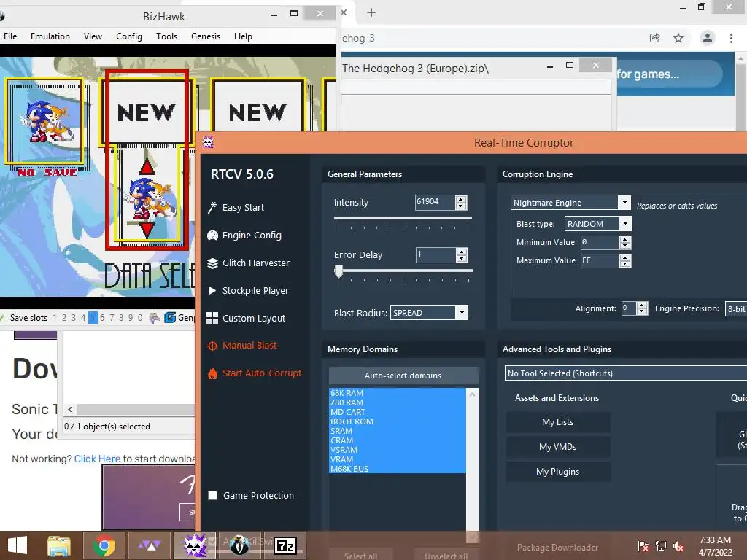Open Custom Layout in RTCV

(247, 318)
